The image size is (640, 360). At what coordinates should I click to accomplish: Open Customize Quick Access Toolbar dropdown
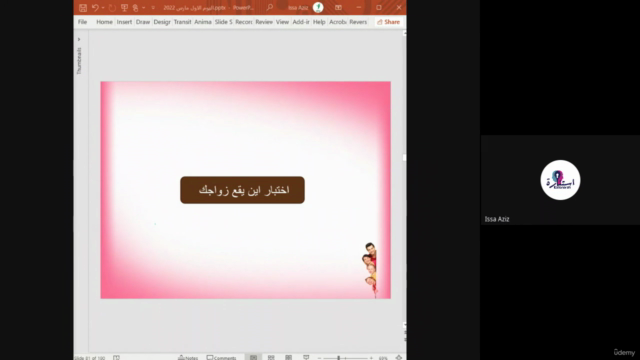pos(153,8)
